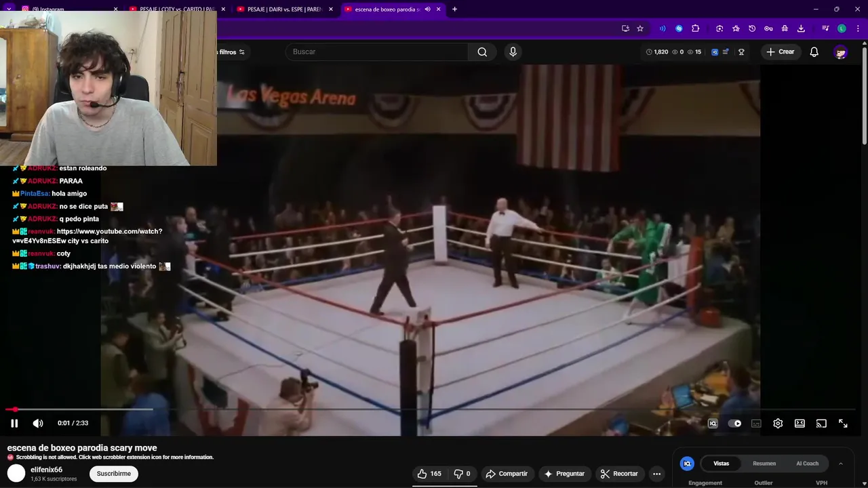Screen dimensions: 868x488
Task: Open the YouTube notifications bell
Action: [x=814, y=52]
